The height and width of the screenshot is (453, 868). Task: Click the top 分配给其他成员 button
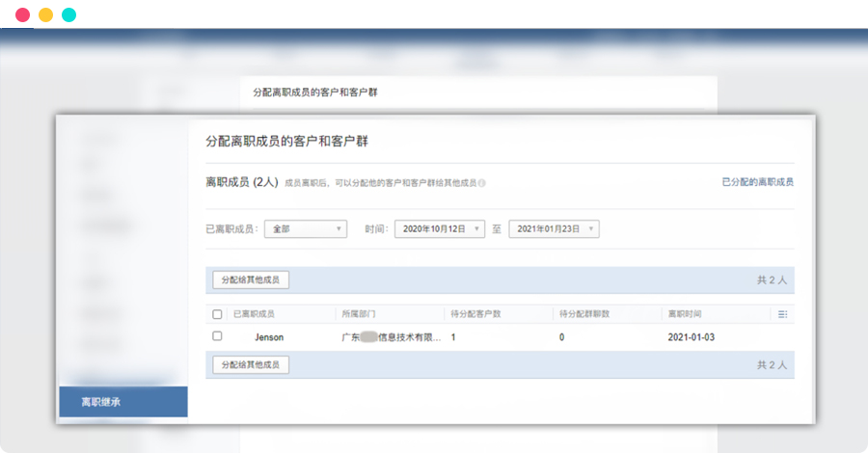point(251,280)
